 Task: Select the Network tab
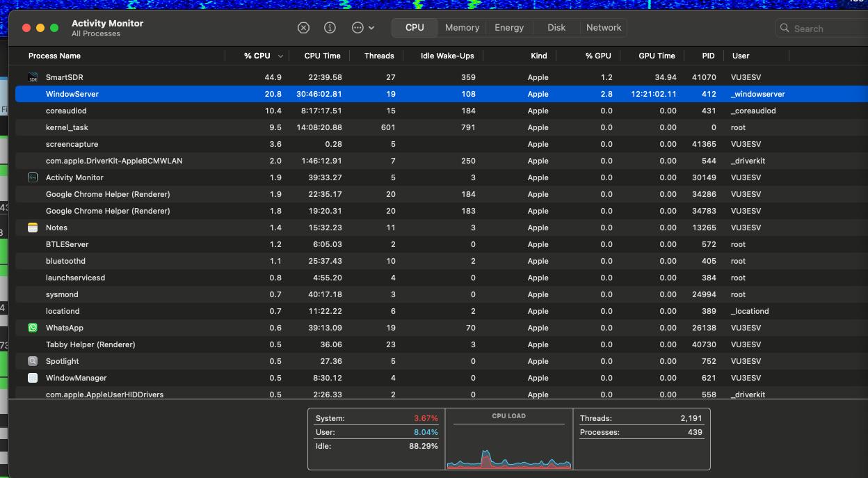[x=604, y=28]
